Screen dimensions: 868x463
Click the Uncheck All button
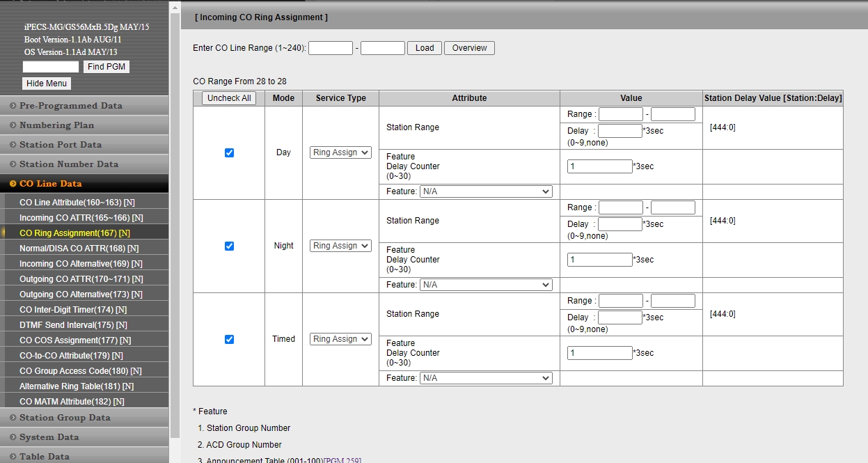pos(229,98)
